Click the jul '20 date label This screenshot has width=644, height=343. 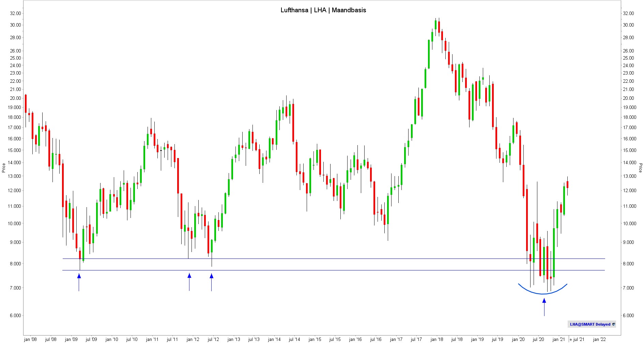pyautogui.click(x=538, y=339)
